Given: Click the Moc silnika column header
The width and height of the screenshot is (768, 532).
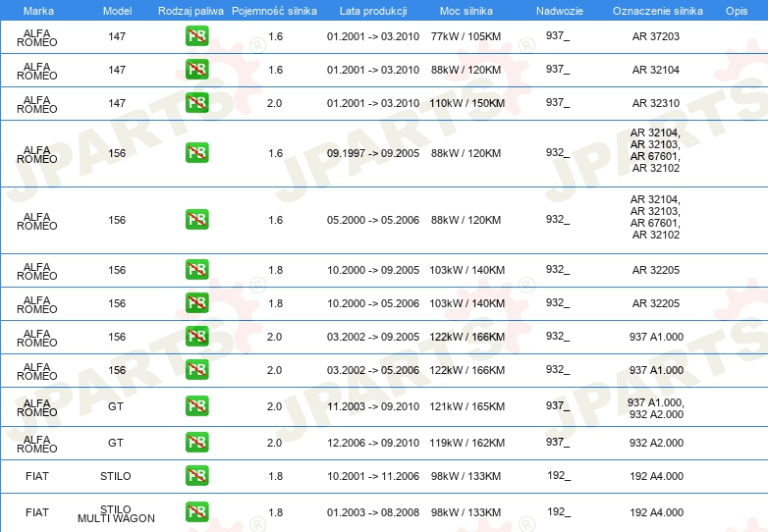Looking at the screenshot, I should click(466, 11).
